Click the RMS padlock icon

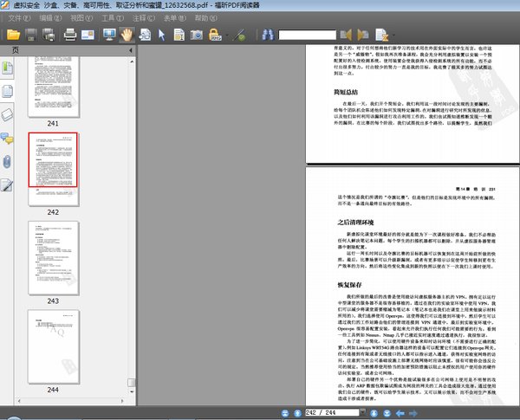[x=215, y=35]
